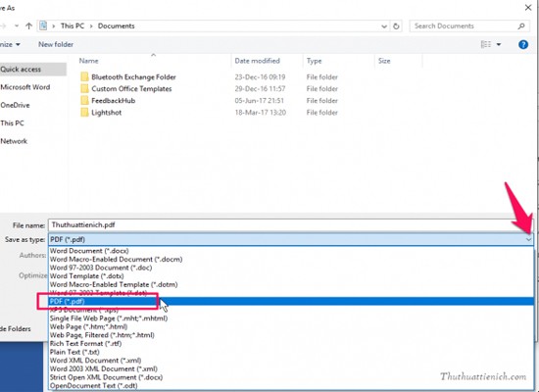Click the change view layout icon
The image size is (539, 392).
(x=486, y=44)
